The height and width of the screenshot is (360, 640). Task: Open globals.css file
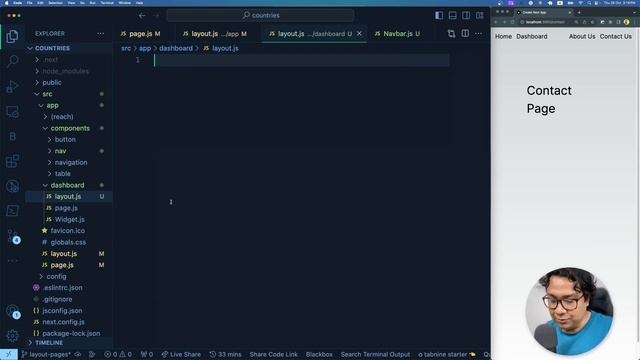coord(68,242)
